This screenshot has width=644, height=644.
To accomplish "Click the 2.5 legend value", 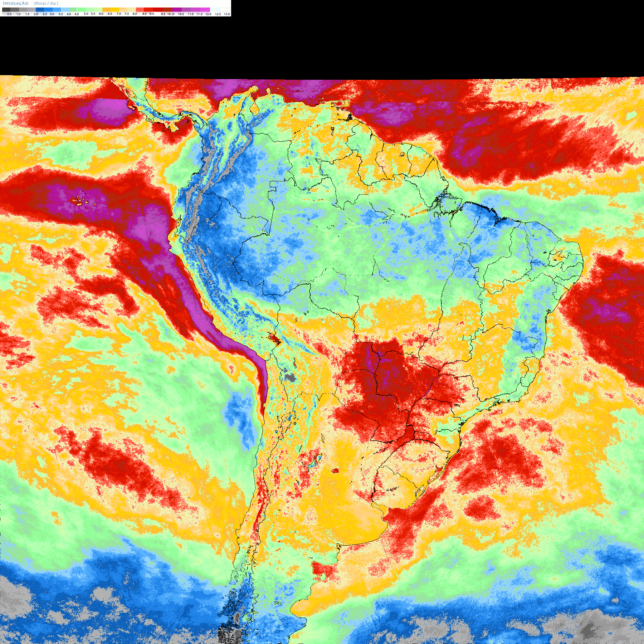I will pos(45,14).
